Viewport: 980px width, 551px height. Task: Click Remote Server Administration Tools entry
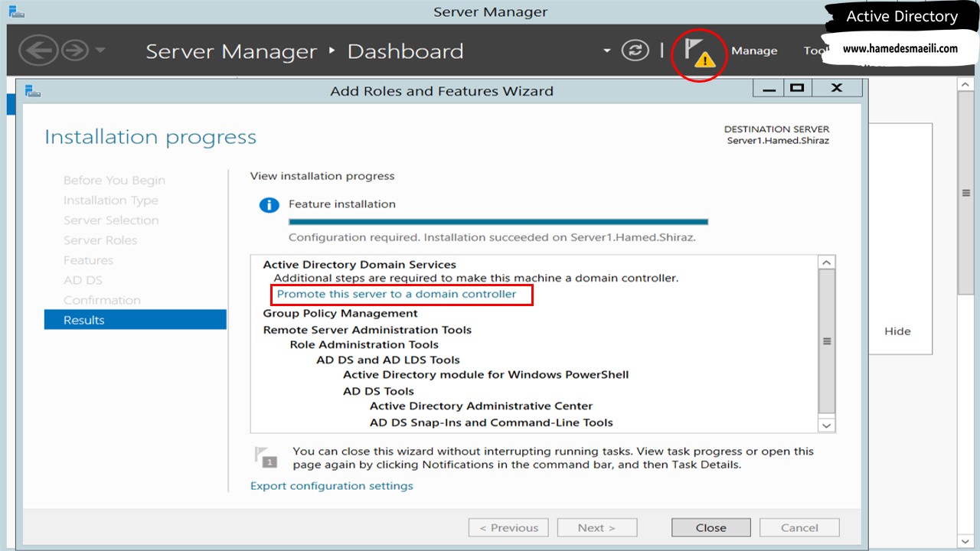tap(367, 330)
